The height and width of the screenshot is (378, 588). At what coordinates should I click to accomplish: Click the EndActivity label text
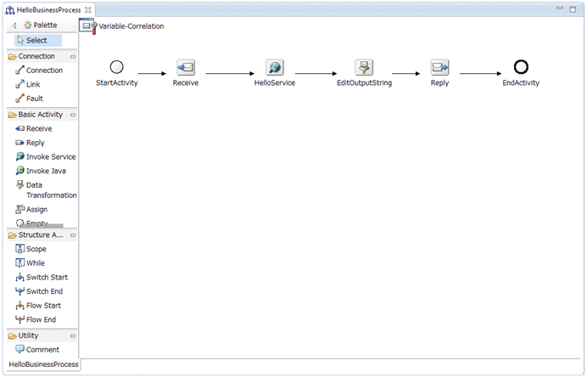pos(521,82)
